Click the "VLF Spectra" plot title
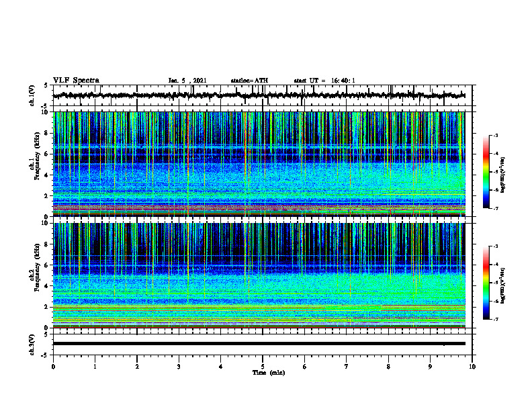The height and width of the screenshot is (411, 532). click(x=76, y=81)
